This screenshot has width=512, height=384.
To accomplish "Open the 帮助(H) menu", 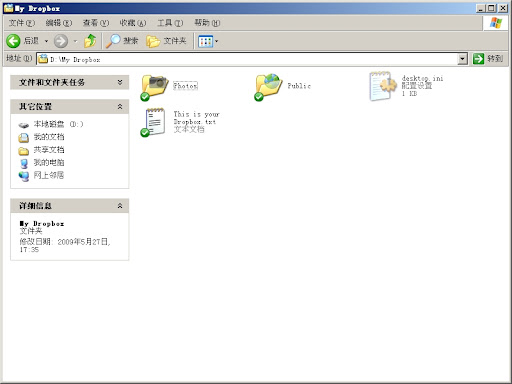I will [207, 23].
